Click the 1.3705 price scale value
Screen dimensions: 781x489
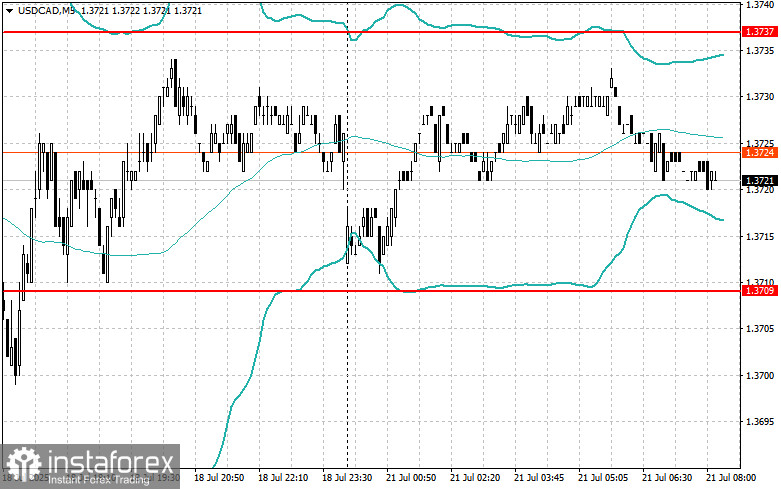(x=759, y=329)
